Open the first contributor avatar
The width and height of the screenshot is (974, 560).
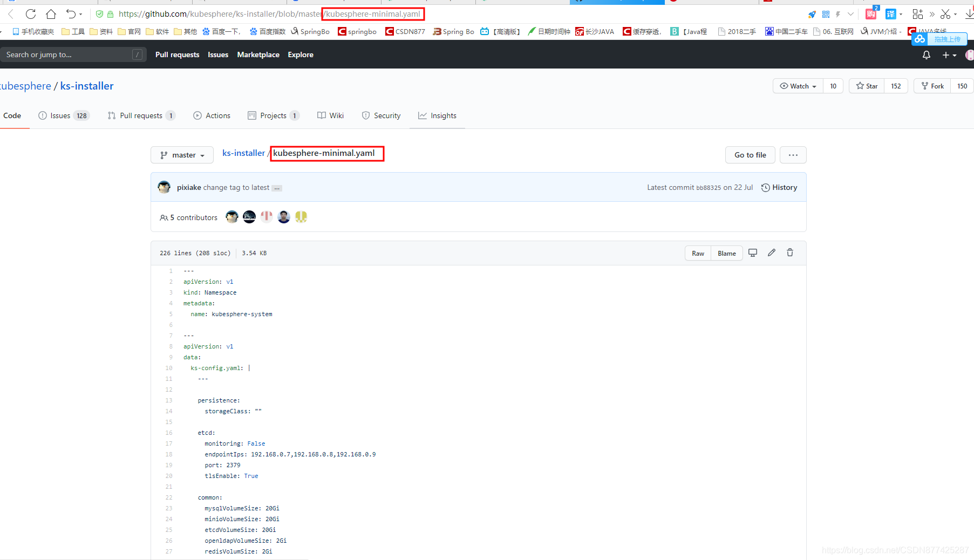click(x=232, y=217)
